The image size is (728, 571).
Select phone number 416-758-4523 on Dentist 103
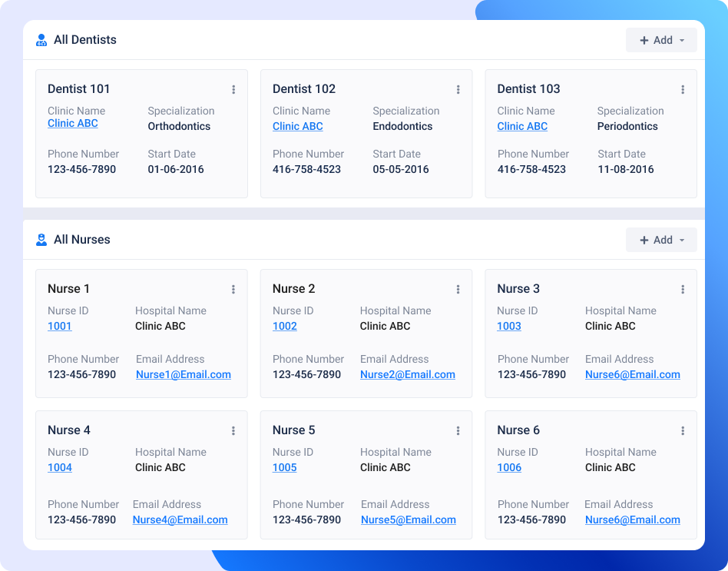click(x=531, y=169)
